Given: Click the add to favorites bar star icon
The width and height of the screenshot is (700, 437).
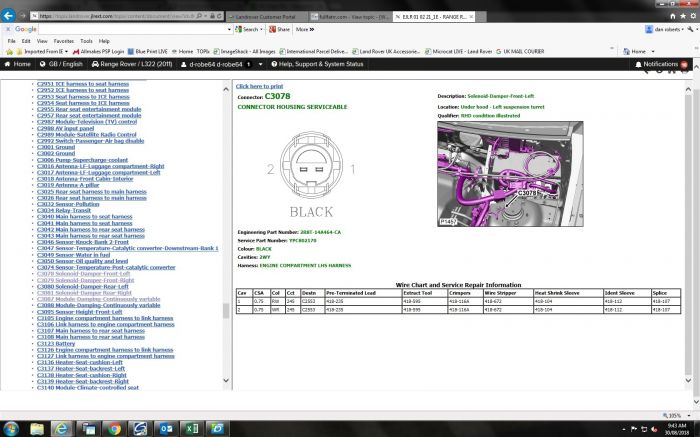Looking at the screenshot, I should (x=9, y=52).
